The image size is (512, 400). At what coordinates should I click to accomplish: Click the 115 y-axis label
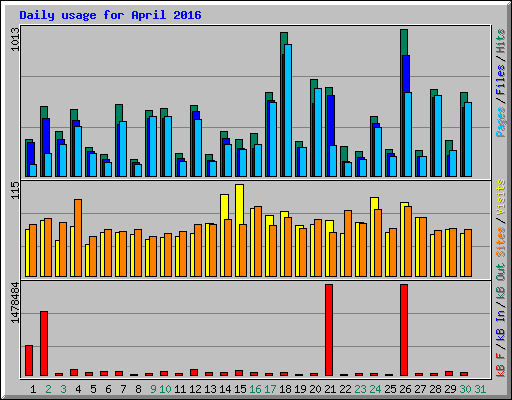pos(15,190)
